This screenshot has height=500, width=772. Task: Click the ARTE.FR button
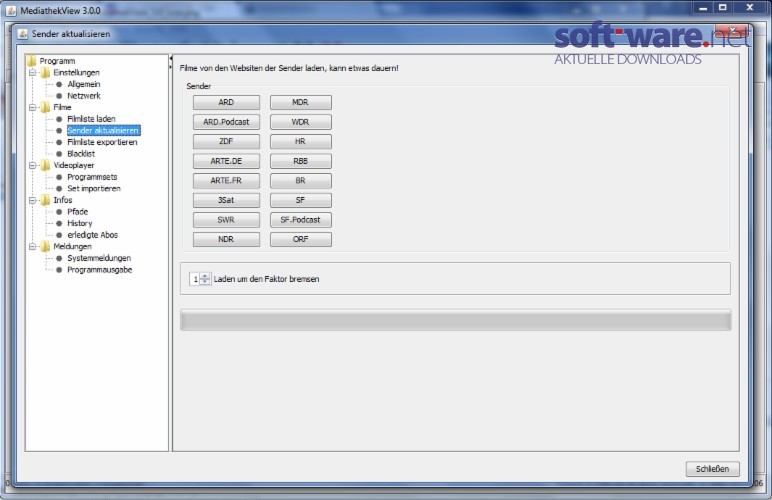pyautogui.click(x=226, y=181)
